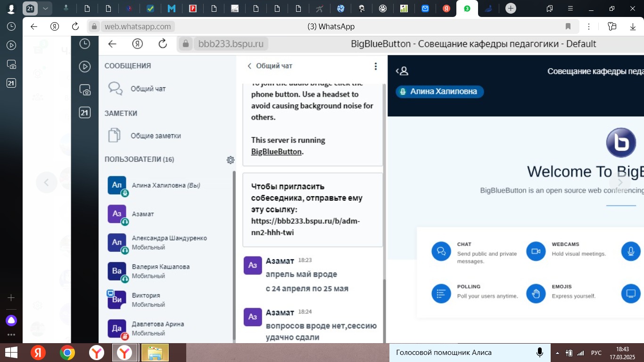Image resolution: width=644 pixels, height=362 pixels.
Task: Open a new tab with plus button
Action: [x=510, y=8]
